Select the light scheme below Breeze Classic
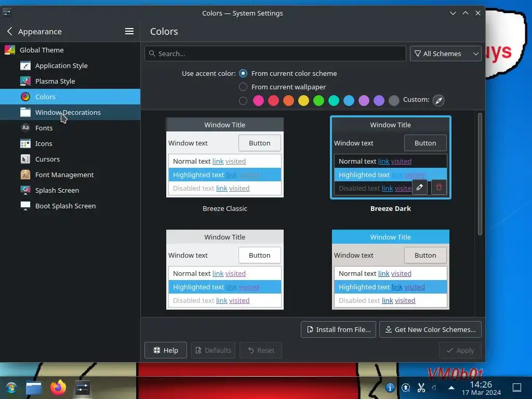The width and height of the screenshot is (532, 399). (x=224, y=270)
